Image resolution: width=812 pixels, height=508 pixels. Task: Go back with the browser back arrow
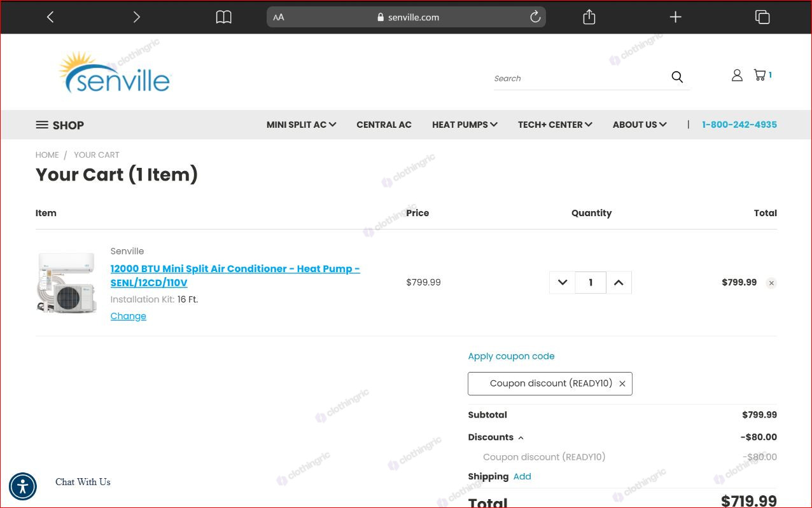(50, 17)
